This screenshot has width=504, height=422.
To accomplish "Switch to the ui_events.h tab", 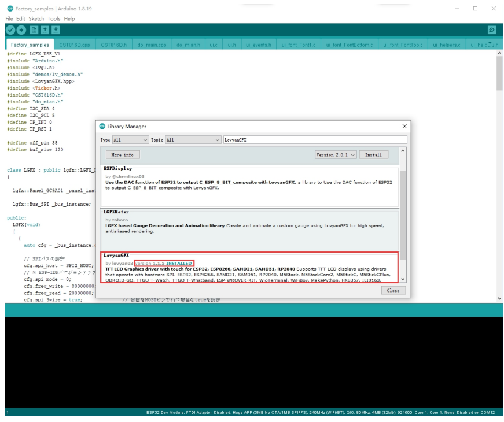I will [257, 45].
